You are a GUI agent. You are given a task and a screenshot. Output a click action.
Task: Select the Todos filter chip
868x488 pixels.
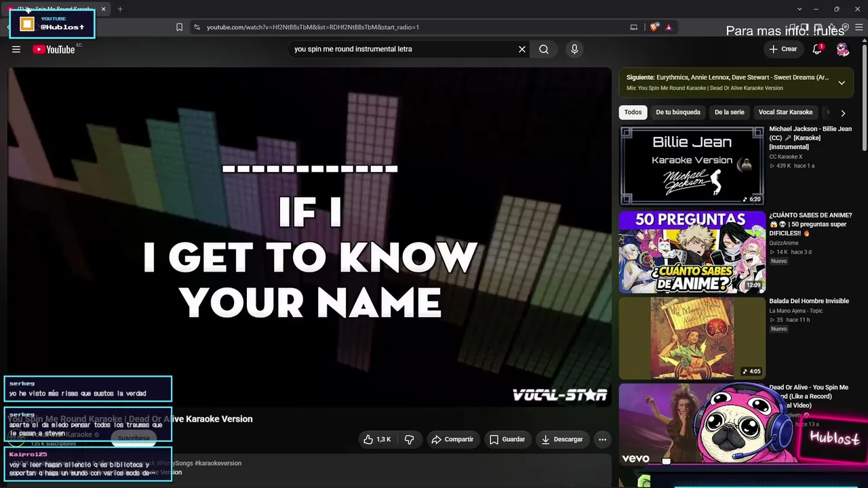pos(633,113)
